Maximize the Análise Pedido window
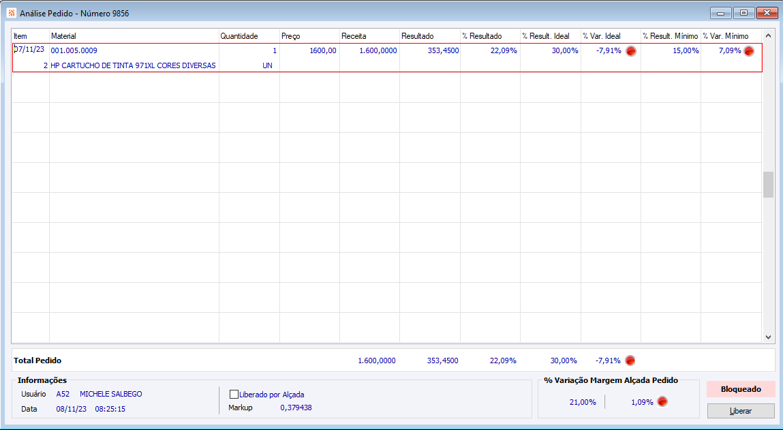 tap(744, 13)
